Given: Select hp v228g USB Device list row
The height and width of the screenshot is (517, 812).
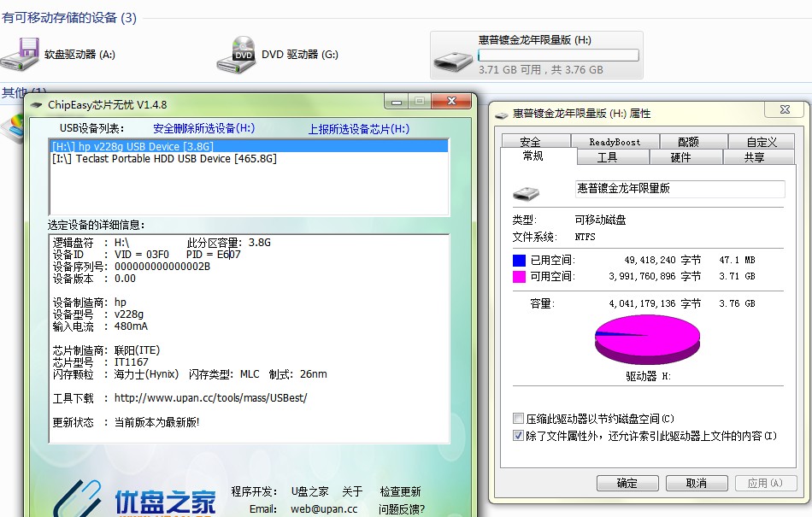Looking at the screenshot, I should point(249,146).
